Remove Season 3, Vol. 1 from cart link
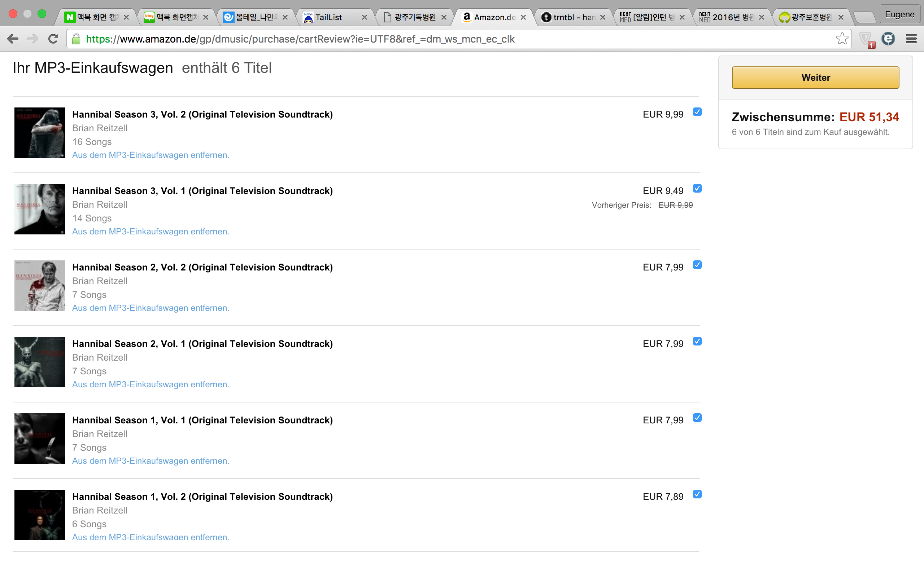Screen dimensions: 924x577 (151, 231)
